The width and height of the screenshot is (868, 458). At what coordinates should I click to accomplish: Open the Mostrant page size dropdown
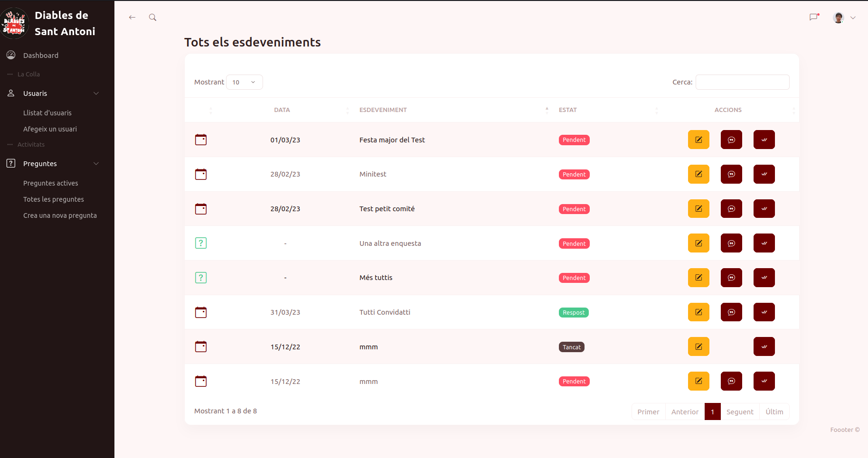[244, 82]
